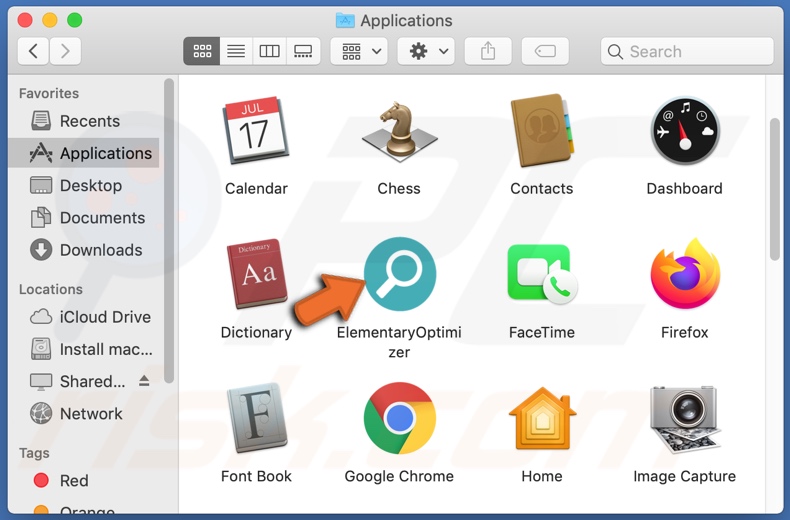Click the Edit Tags toolbar button
790x520 pixels.
(545, 51)
